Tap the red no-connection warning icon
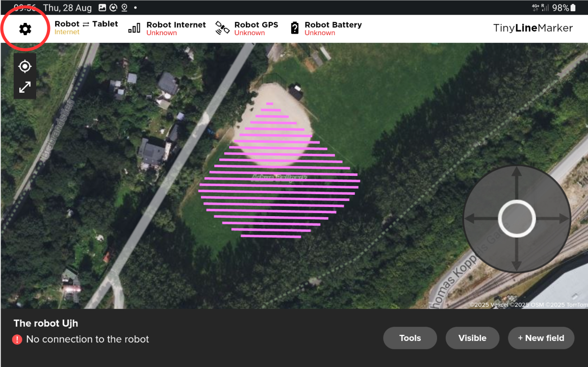Screen dimensions: 588x367 pyautogui.click(x=17, y=339)
